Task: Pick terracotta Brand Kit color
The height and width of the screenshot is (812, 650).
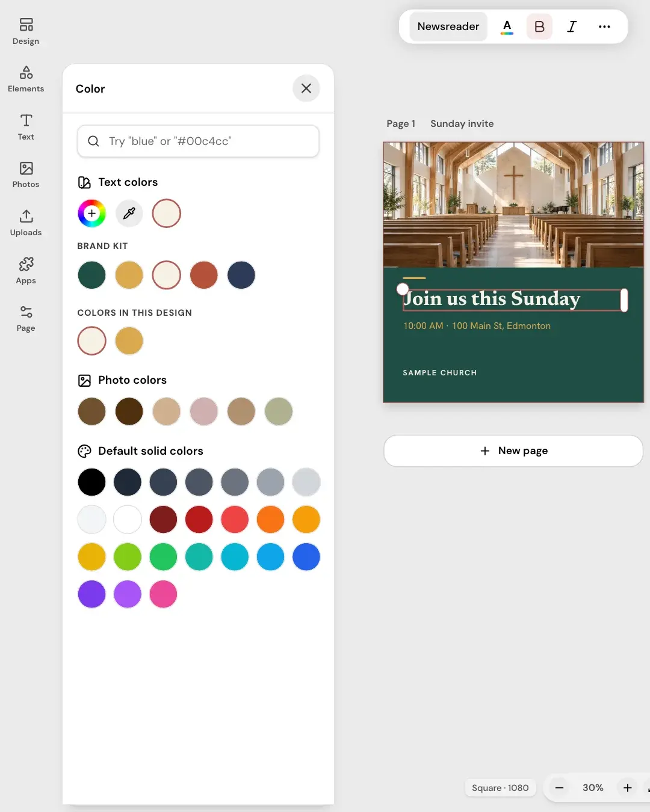Action: click(204, 275)
